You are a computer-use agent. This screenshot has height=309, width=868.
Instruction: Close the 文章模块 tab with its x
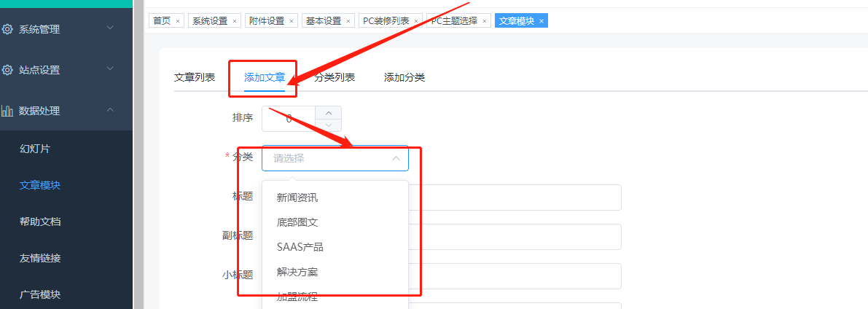point(541,21)
